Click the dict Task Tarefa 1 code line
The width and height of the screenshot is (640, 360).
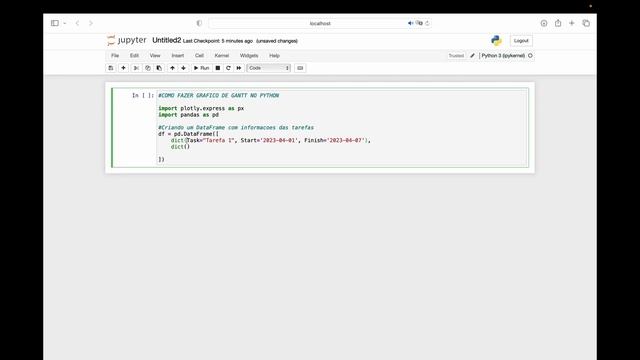271,140
